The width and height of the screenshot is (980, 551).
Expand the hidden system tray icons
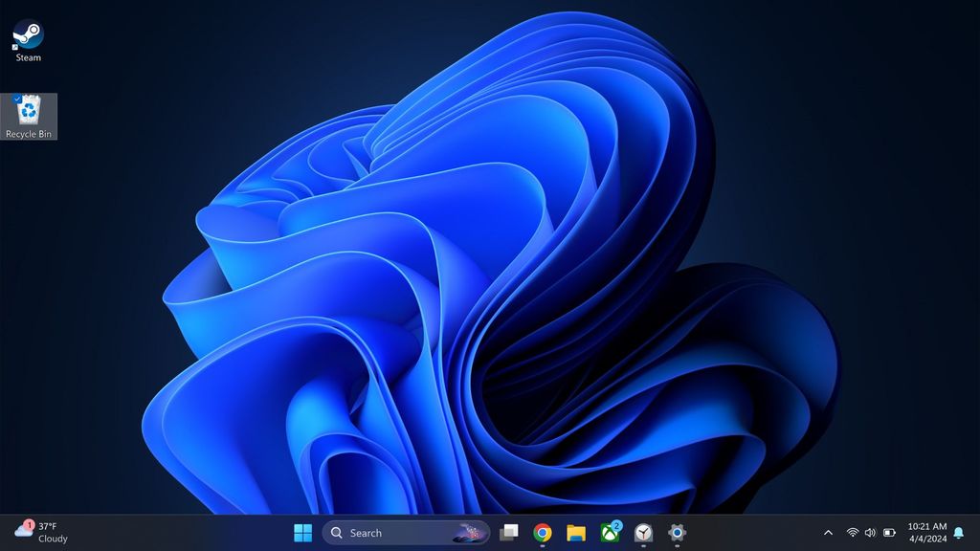coord(828,533)
